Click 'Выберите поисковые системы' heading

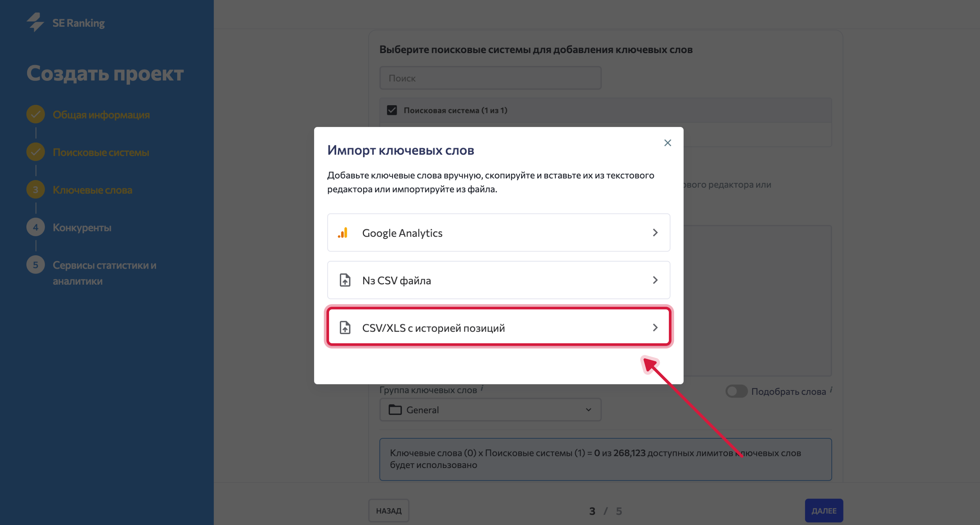pyautogui.click(x=536, y=50)
